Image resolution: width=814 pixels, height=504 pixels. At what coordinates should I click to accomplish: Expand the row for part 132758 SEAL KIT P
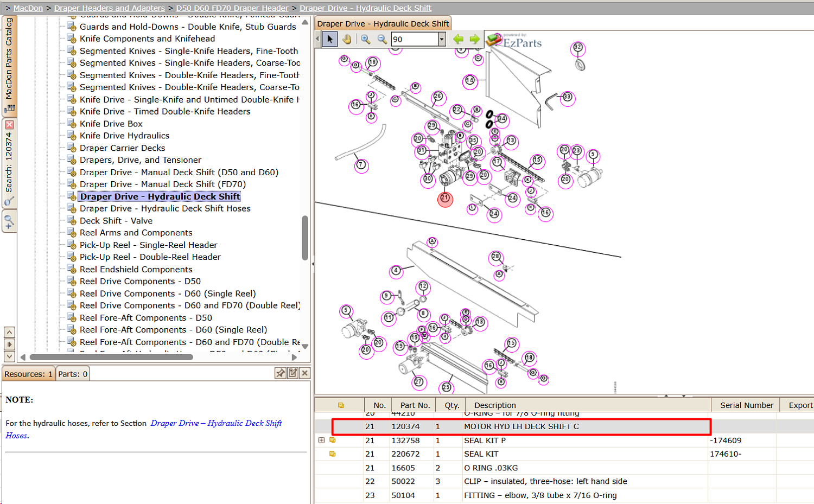tap(321, 440)
